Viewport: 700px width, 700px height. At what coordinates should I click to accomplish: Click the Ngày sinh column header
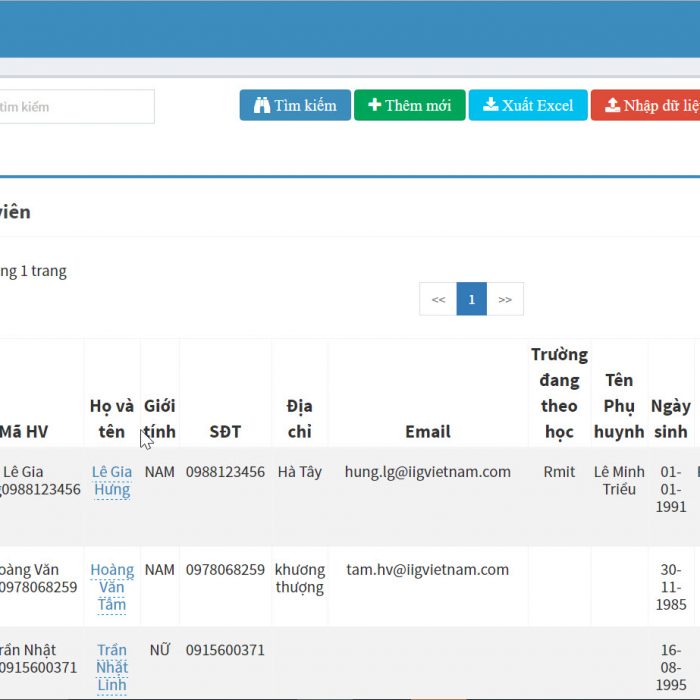pyautogui.click(x=671, y=419)
